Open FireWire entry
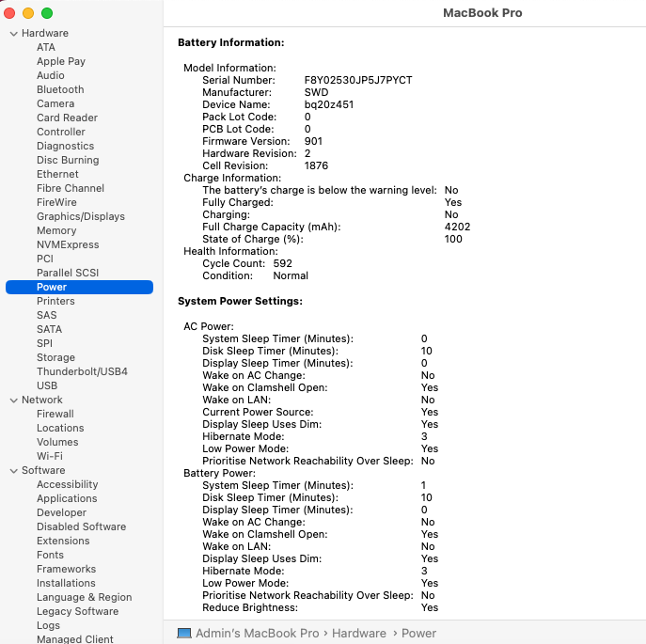Viewport: 646px width, 644px height. coord(56,202)
